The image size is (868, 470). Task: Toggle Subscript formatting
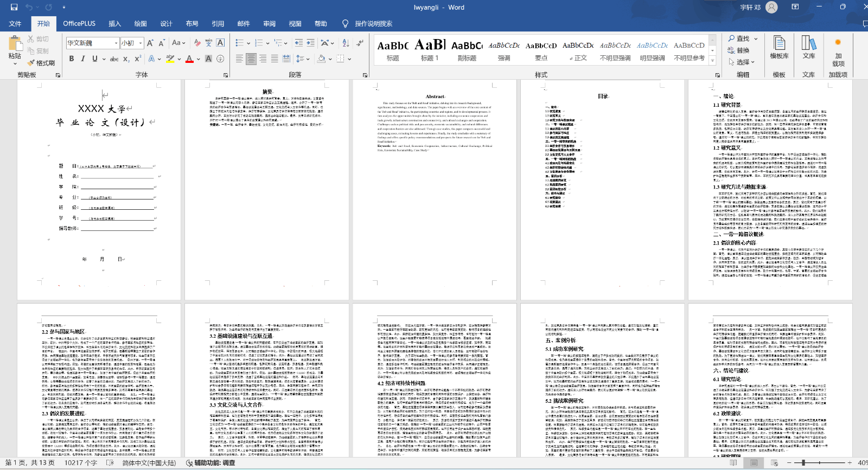click(126, 59)
